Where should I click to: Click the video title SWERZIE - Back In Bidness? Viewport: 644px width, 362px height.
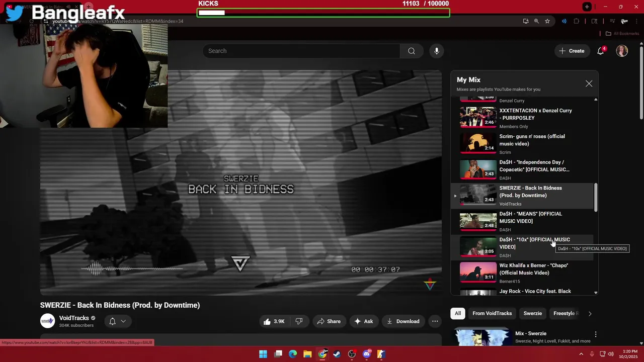tap(120, 305)
